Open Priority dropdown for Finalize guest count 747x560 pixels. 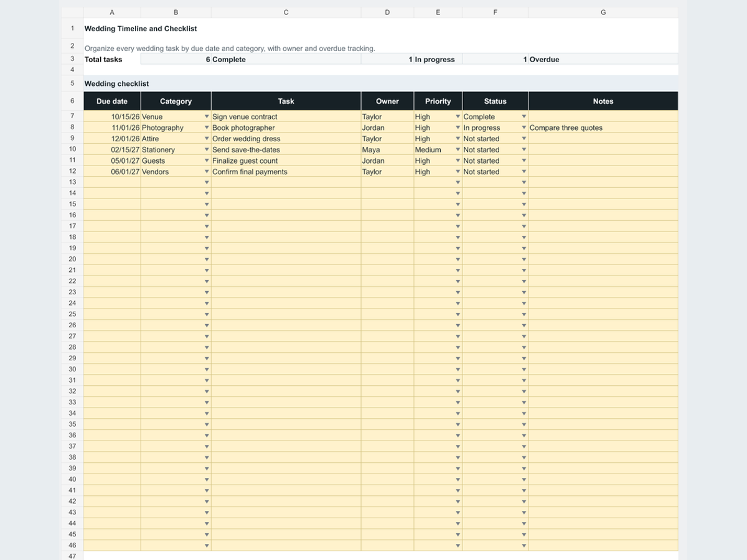tap(458, 161)
